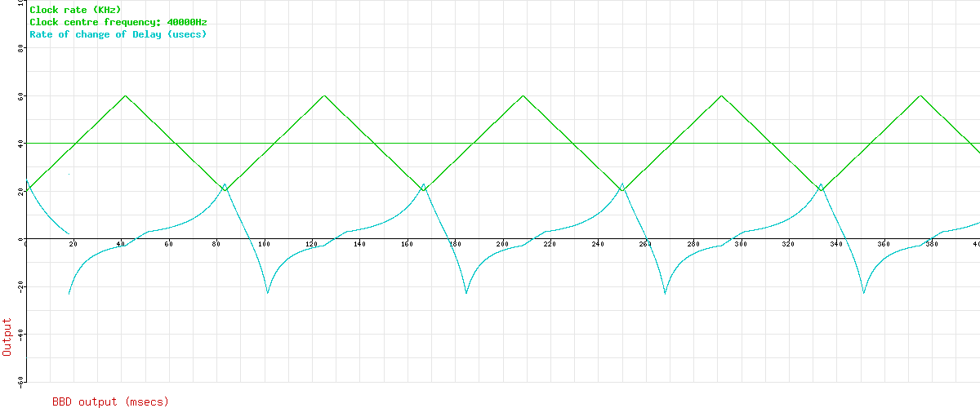Click the last green triangle peak on the right
This screenshot has height=408, width=980.
click(x=920, y=95)
